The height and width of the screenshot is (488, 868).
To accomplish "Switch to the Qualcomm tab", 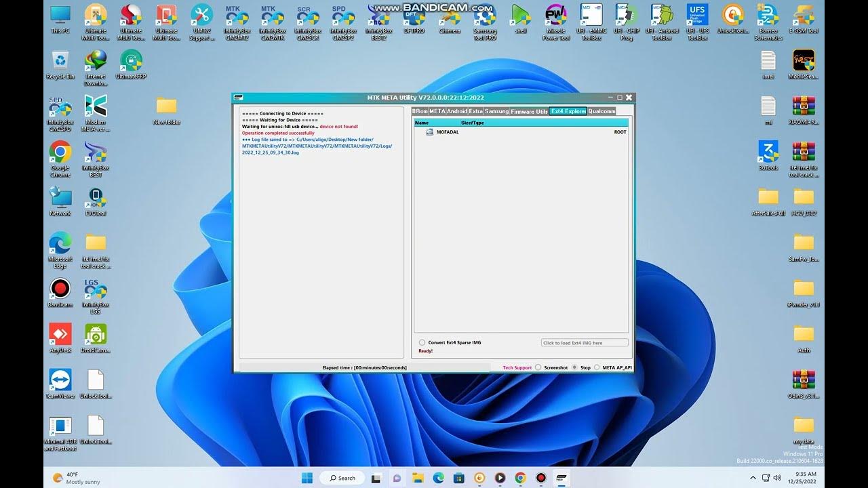I will click(601, 111).
